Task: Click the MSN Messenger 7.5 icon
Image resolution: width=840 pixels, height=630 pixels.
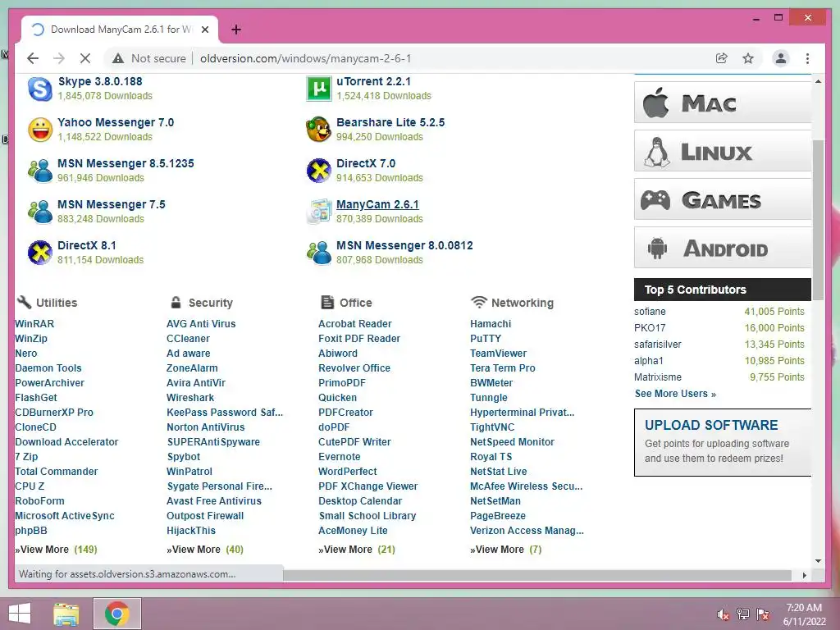Action: (x=40, y=212)
